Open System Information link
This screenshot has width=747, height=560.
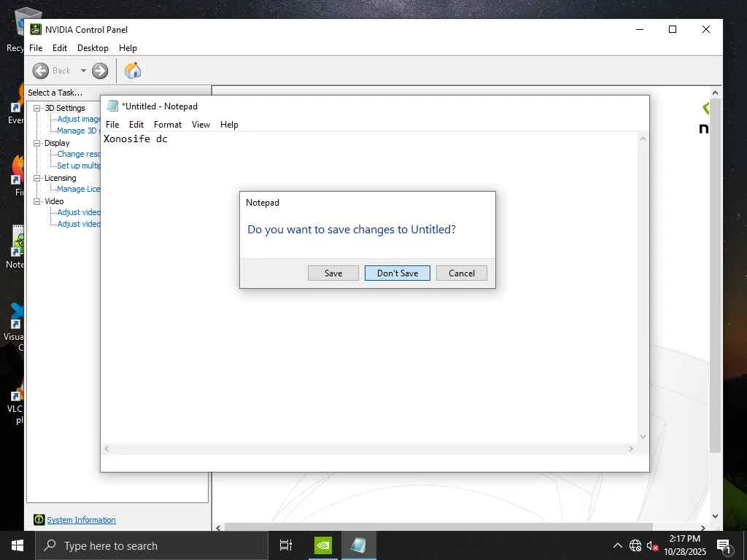pyautogui.click(x=81, y=520)
